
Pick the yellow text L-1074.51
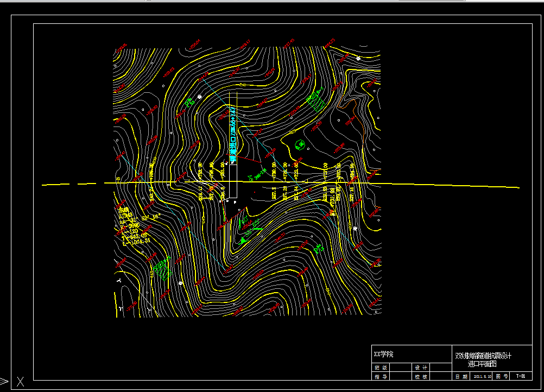coord(137,241)
